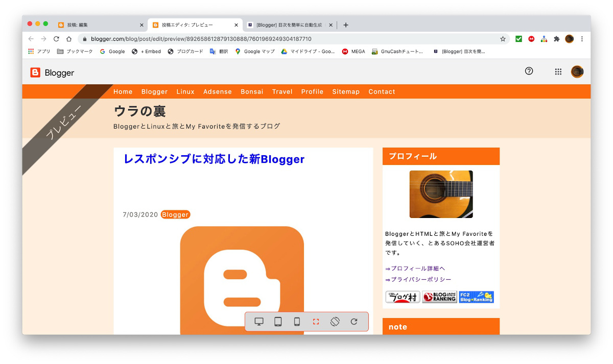
Task: Click the large Blogger logo post image
Action: pyautogui.click(x=242, y=280)
